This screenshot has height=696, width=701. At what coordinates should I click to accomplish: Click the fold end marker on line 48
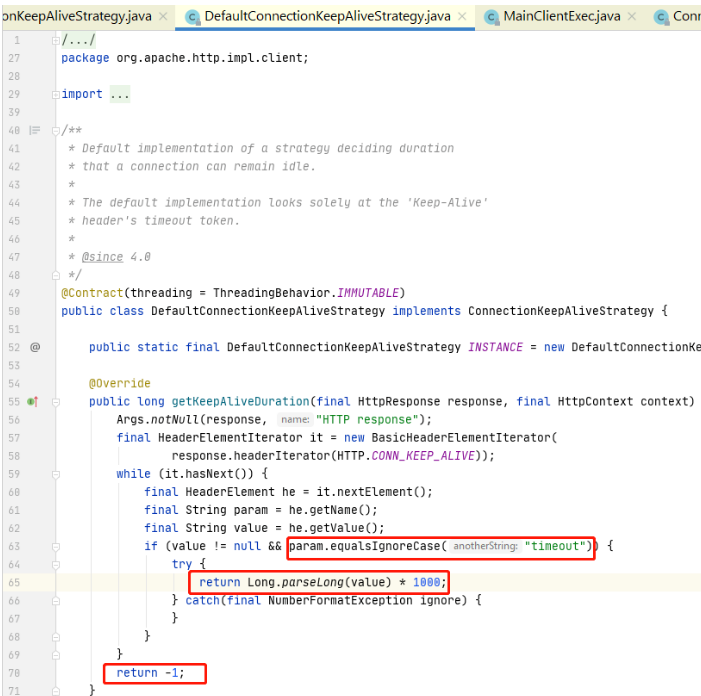click(x=55, y=275)
